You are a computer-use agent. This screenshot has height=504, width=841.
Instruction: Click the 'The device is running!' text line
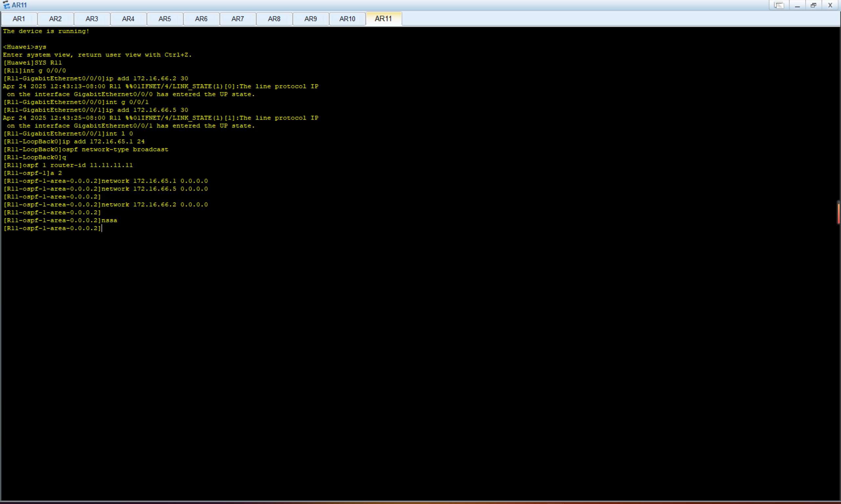tap(46, 31)
